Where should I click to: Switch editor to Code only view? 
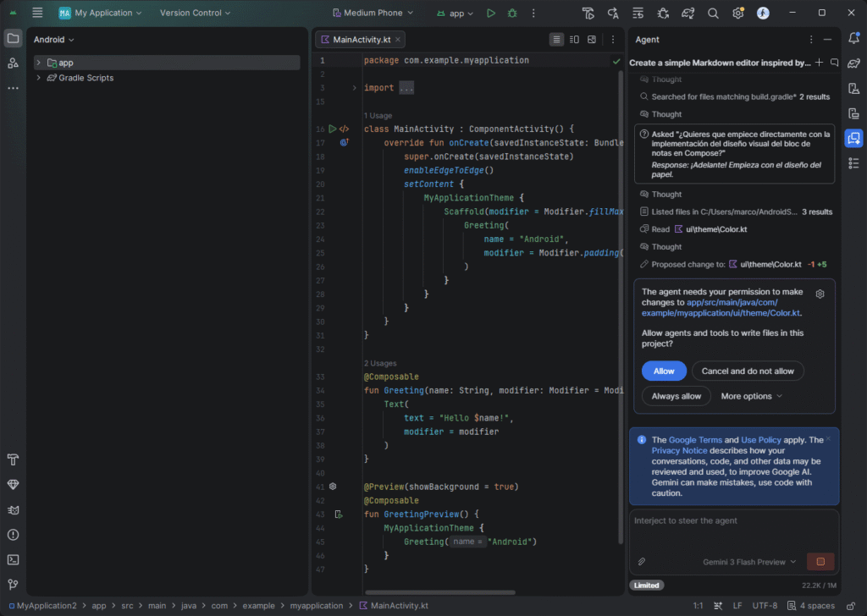point(556,39)
